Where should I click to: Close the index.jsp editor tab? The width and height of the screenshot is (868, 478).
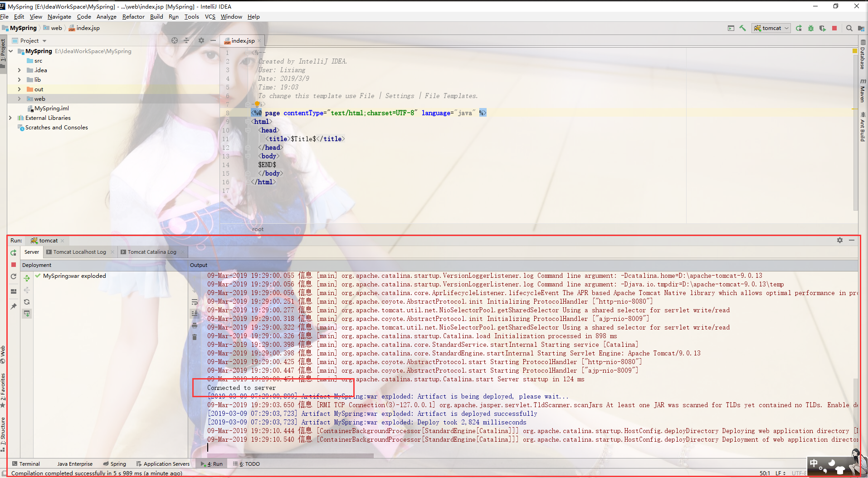coord(259,41)
